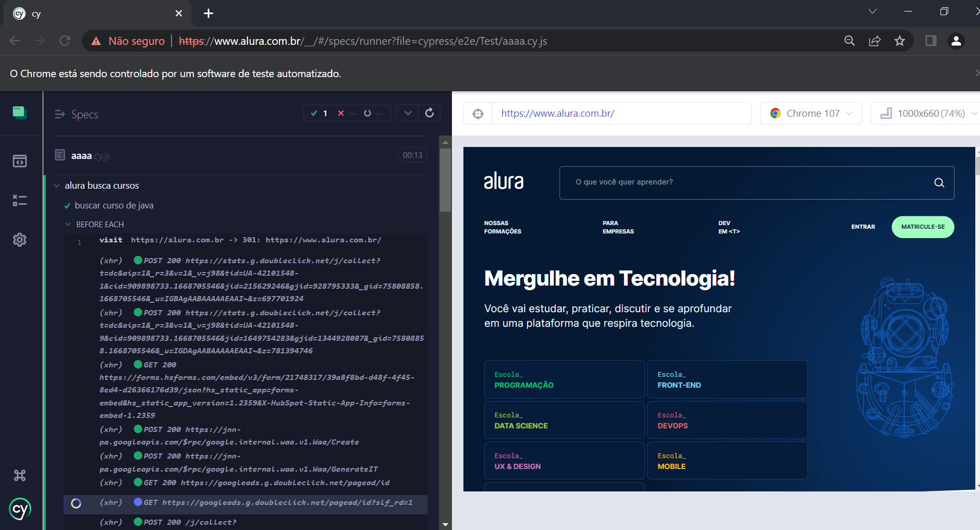Screen dimensions: 980x530
Task: Share this page via the address bar icon
Action: [875, 41]
